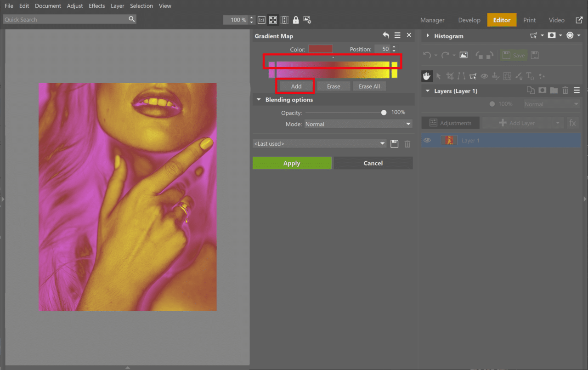
Task: Select the Clone Stamp tool
Action: coord(496,76)
